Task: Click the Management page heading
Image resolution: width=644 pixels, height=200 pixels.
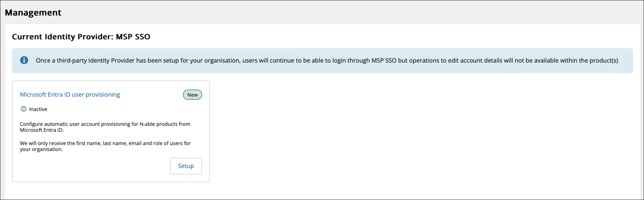Action: (x=33, y=12)
